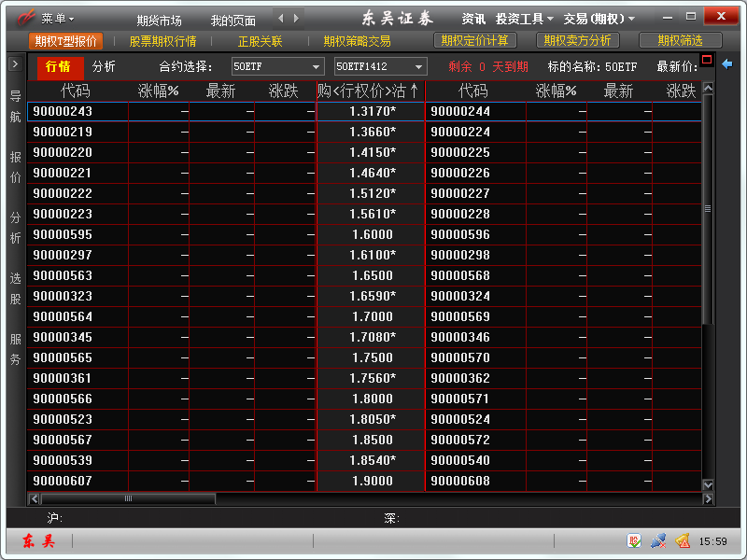747x560 pixels.
Task: Click the blue left arrow icon
Action: 727,63
